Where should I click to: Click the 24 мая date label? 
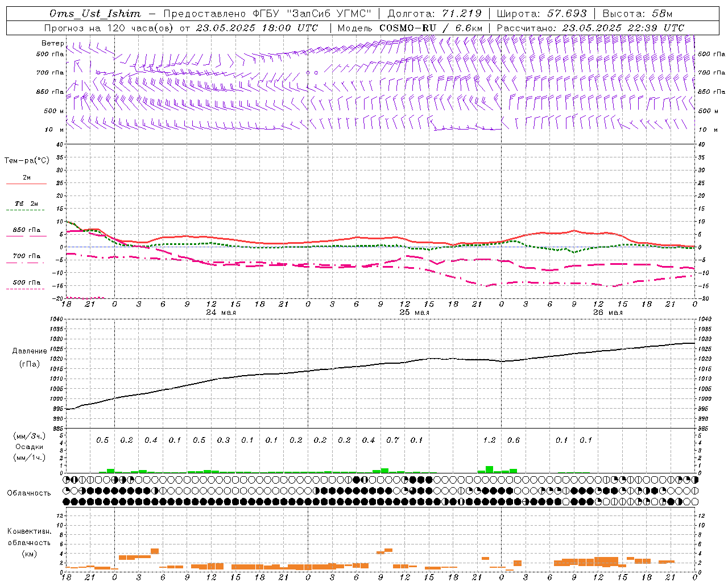pos(221,312)
